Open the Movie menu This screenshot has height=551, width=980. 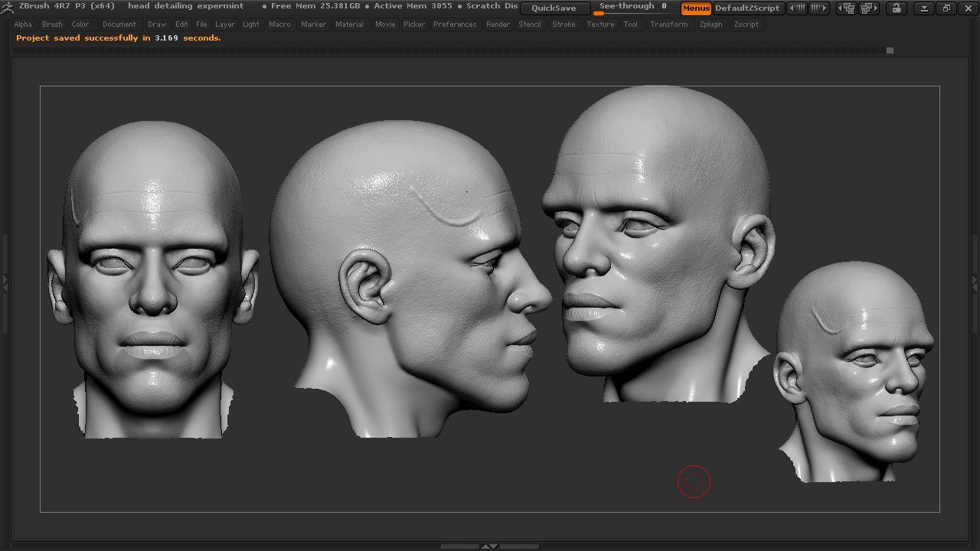point(385,24)
